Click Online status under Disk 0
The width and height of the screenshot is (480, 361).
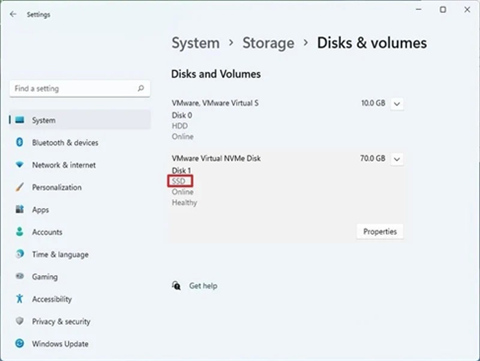(182, 136)
